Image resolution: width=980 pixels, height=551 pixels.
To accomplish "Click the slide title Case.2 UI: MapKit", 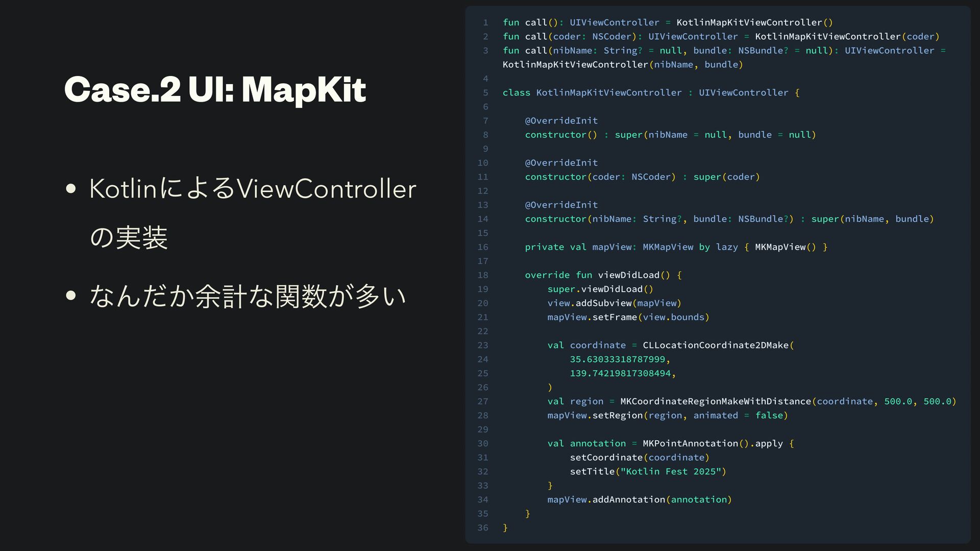I will click(215, 90).
